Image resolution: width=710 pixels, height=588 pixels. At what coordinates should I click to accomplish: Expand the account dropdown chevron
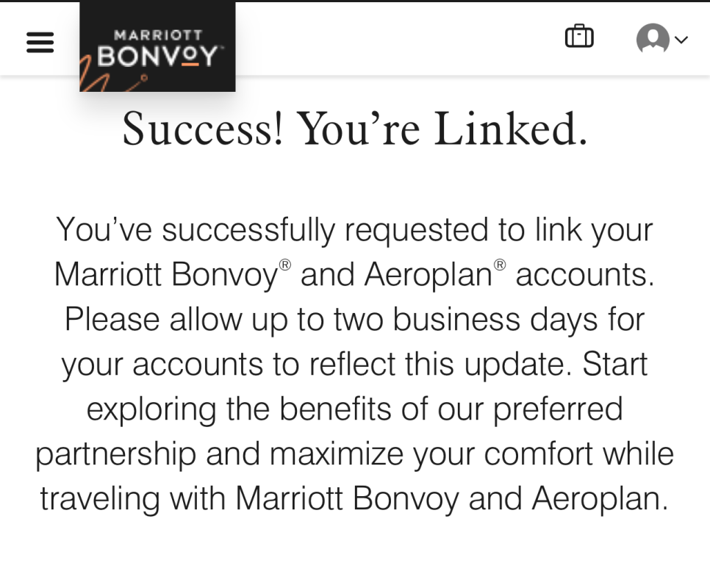click(681, 40)
